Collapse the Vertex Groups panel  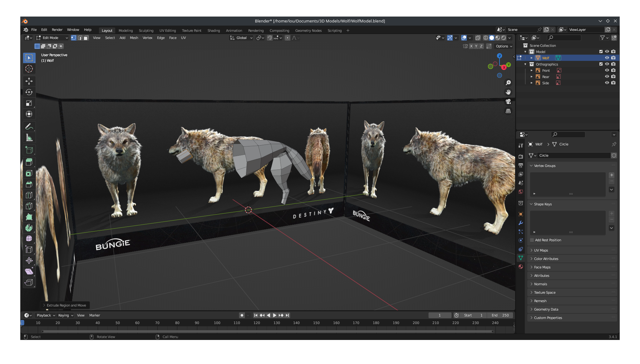click(572, 166)
